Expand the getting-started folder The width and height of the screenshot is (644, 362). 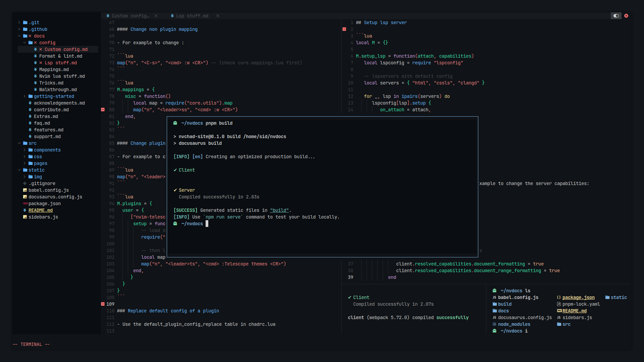click(x=24, y=96)
